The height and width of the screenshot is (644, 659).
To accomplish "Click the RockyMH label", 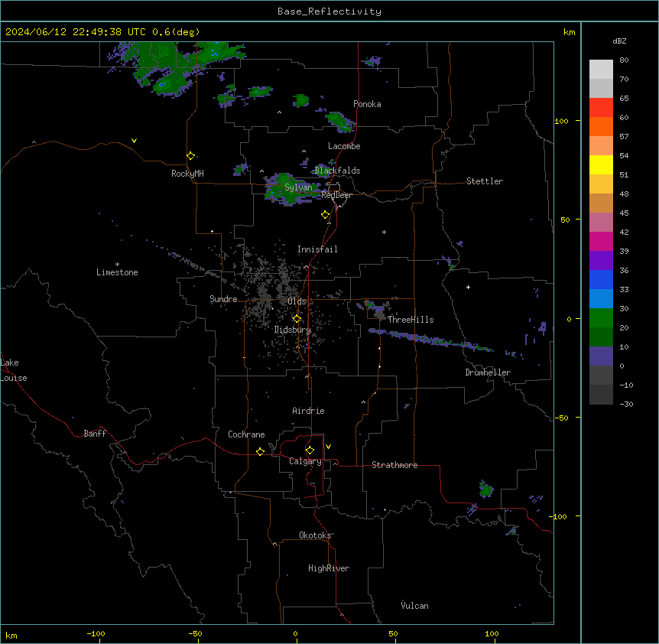I will coord(187,174).
